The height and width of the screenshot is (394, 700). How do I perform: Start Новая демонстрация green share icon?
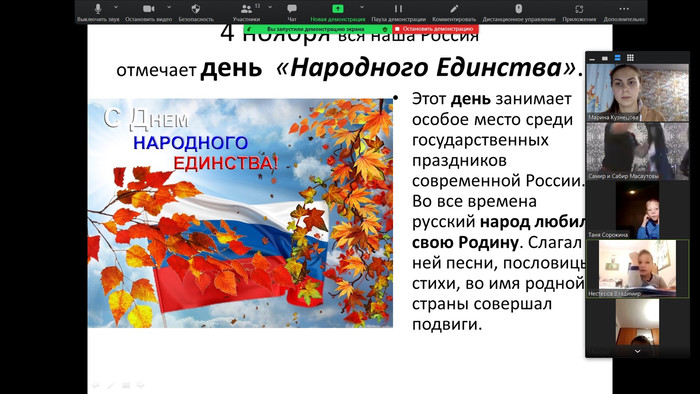pyautogui.click(x=338, y=8)
